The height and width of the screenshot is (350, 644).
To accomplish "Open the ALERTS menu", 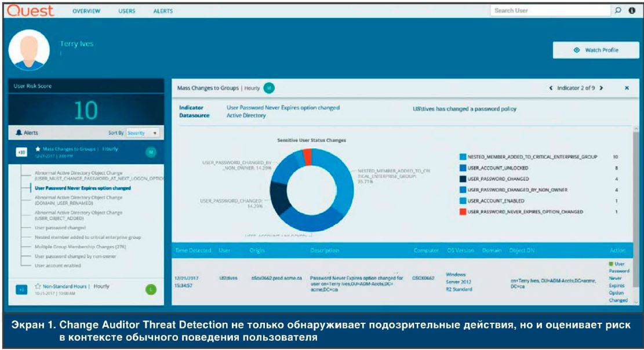I will [x=163, y=11].
